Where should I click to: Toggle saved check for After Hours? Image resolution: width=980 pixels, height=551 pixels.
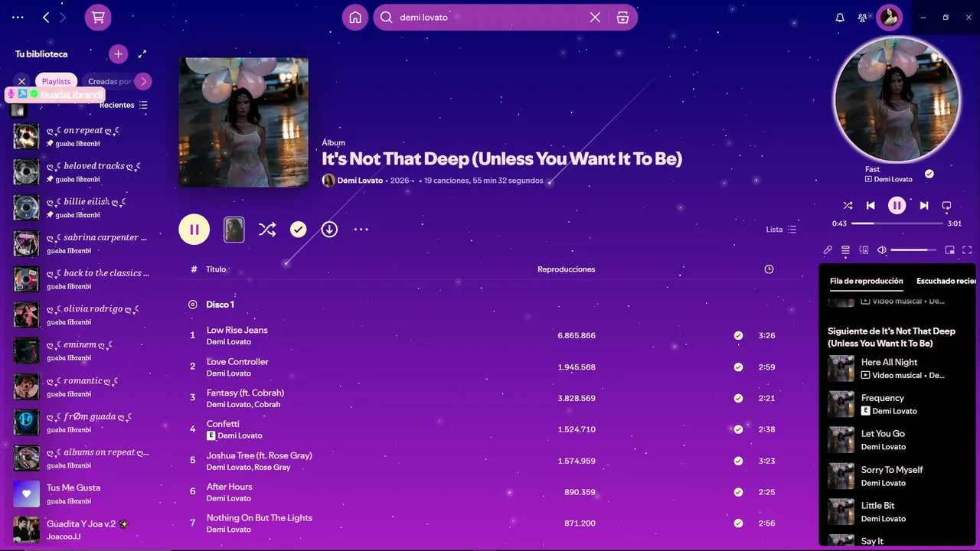(738, 492)
